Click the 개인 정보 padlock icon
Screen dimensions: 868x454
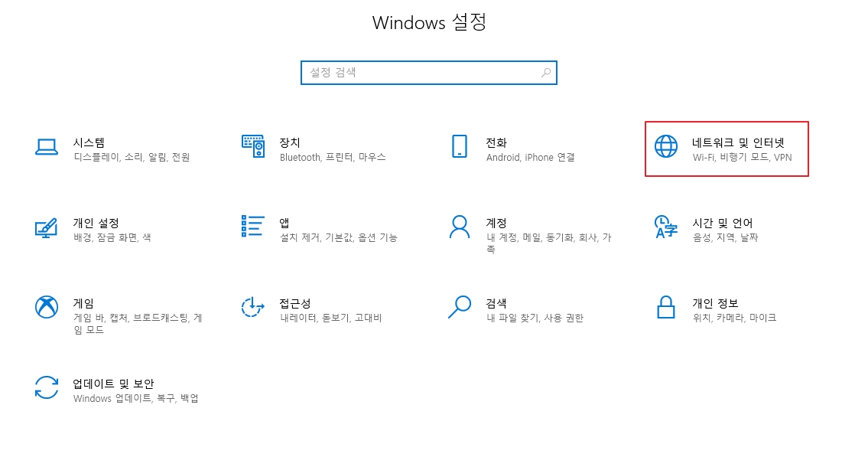[x=666, y=307]
